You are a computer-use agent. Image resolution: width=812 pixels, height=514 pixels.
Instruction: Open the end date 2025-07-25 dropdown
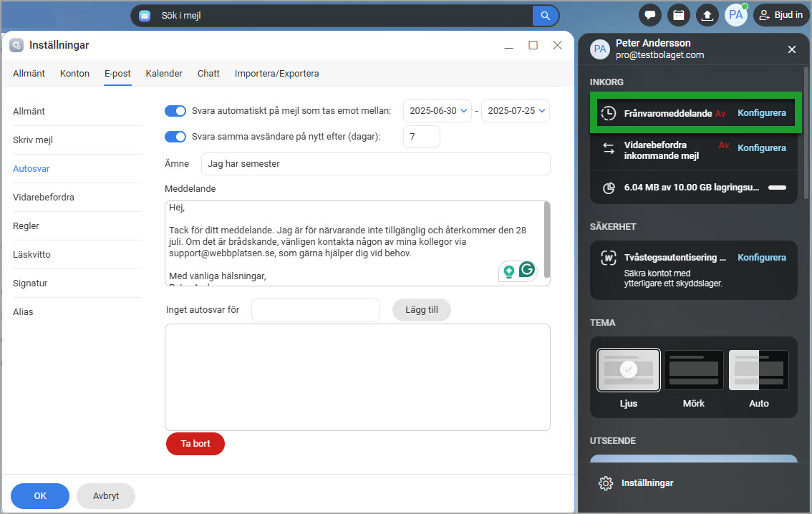point(516,111)
